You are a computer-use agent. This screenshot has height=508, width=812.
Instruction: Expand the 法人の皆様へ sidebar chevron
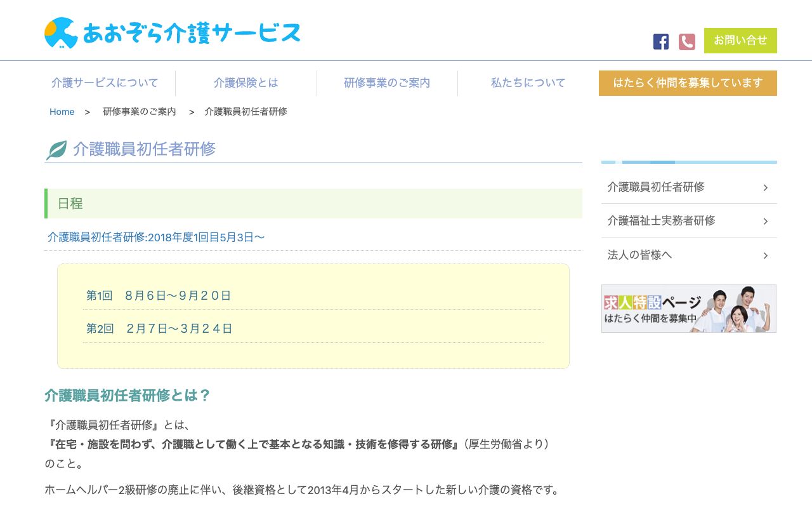(765, 255)
